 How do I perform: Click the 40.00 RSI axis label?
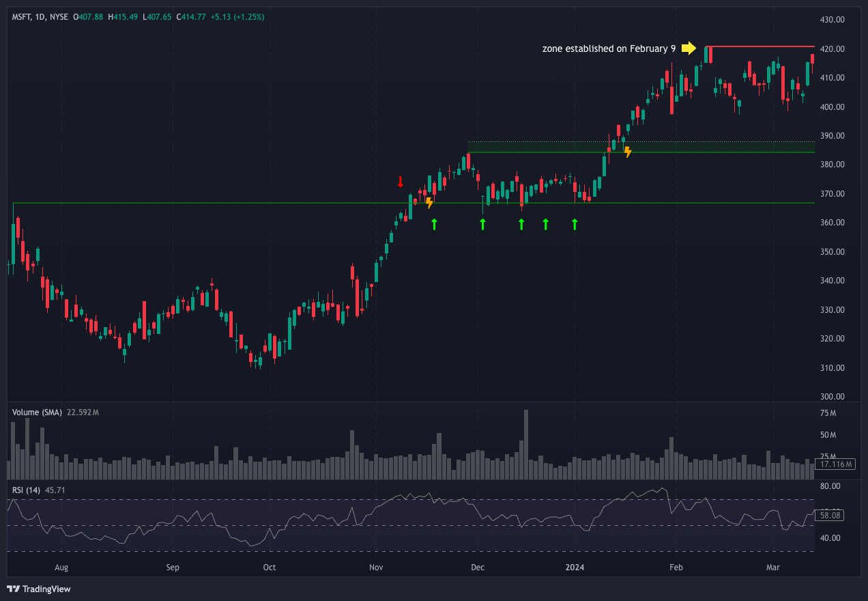[x=830, y=538]
